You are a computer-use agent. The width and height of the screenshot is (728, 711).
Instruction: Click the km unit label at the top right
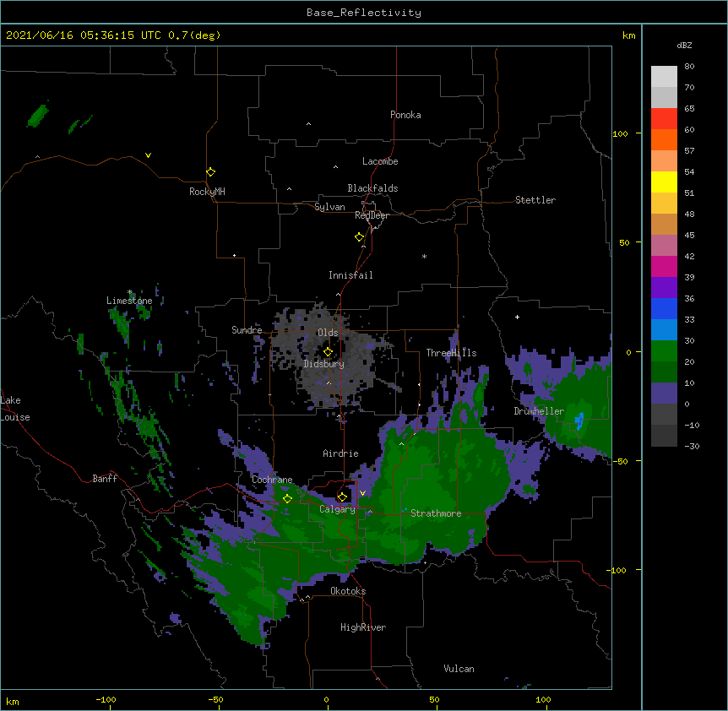(628, 35)
